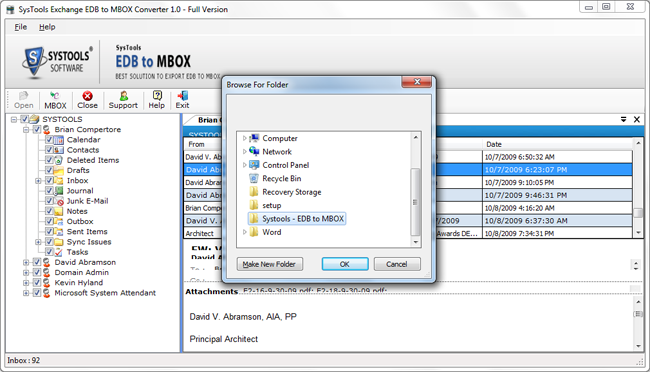Uncheck the Inbox checkbox
The image size is (650, 372).
[x=49, y=180]
